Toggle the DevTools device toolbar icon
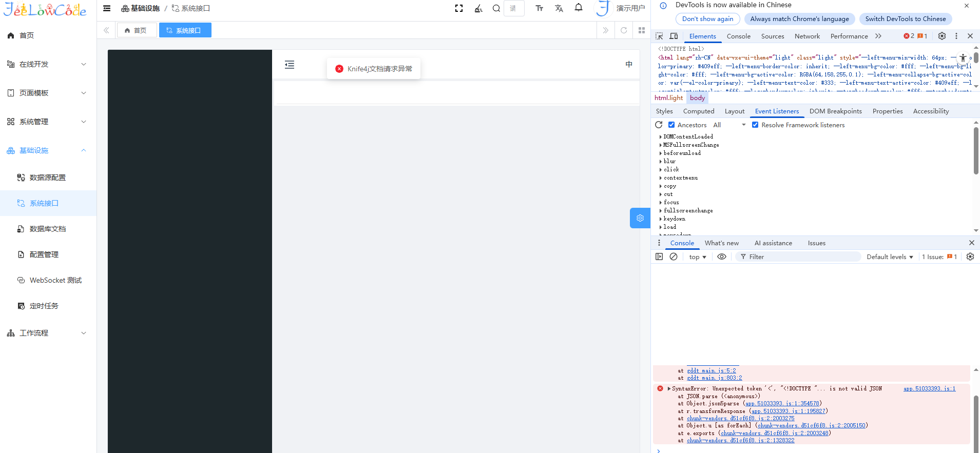Image resolution: width=980 pixels, height=453 pixels. click(674, 36)
